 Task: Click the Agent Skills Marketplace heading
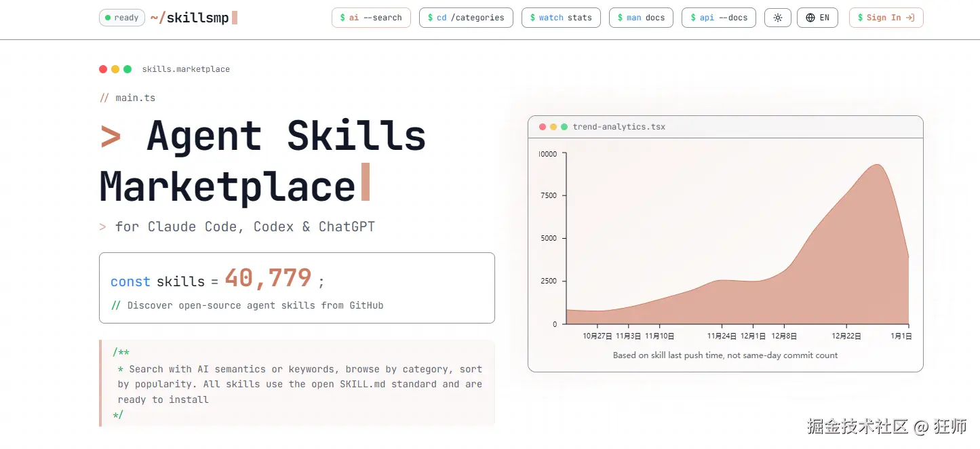click(263, 161)
